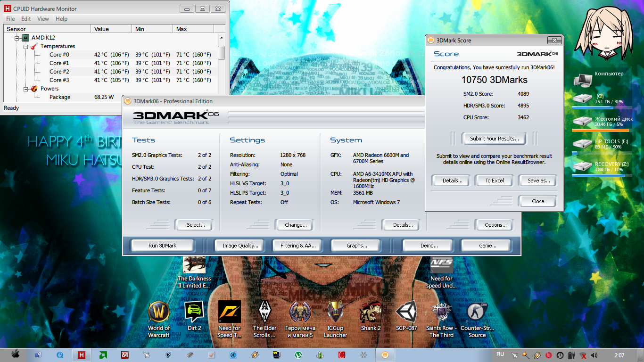
Task: Open the View menu in HWMonitor
Action: [43, 19]
